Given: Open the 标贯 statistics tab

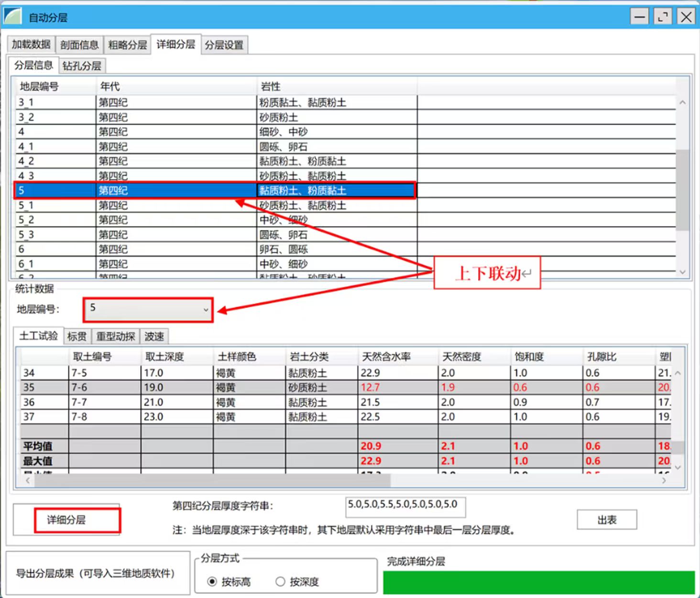Looking at the screenshot, I should point(77,337).
